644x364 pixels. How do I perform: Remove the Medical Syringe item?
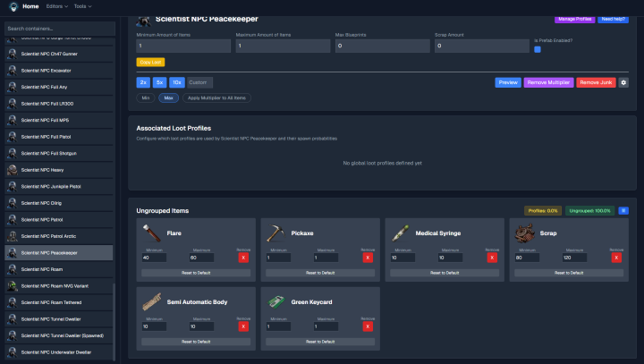(492, 258)
